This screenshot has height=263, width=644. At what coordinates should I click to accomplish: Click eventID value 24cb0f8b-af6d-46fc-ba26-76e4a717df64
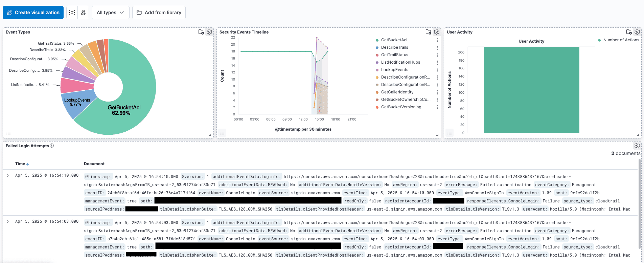pyautogui.click(x=151, y=193)
